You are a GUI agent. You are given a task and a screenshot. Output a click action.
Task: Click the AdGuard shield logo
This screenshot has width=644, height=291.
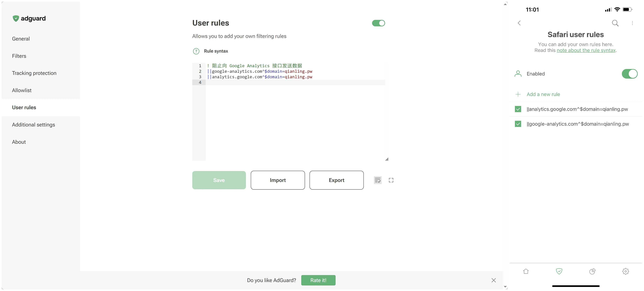tap(16, 19)
